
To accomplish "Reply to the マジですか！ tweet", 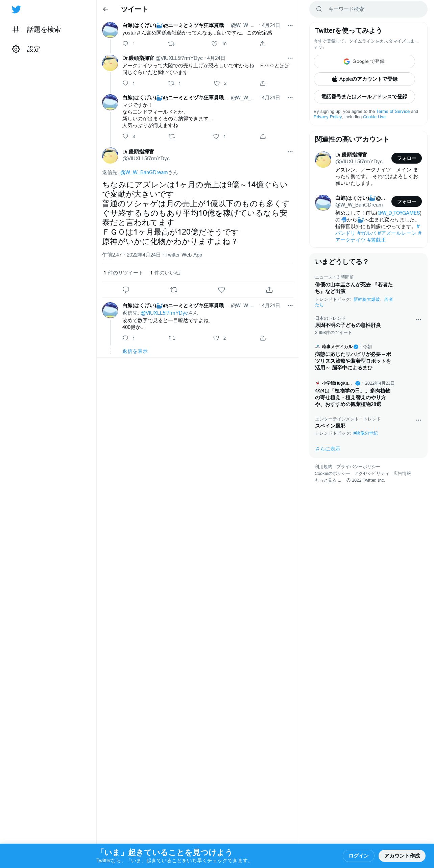I will coord(125,136).
